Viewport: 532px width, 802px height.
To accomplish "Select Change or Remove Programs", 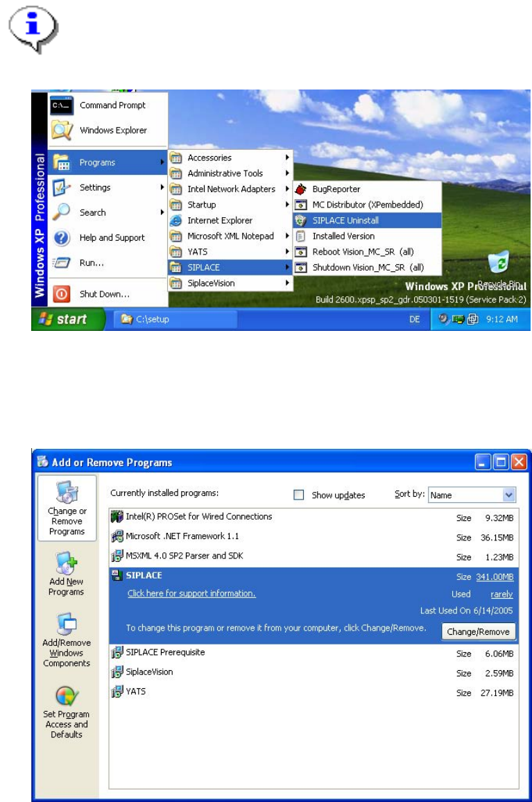I will (x=67, y=508).
